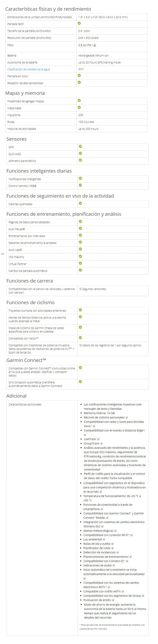The height and width of the screenshot is (644, 158).
Task: Click the Altímetro barométrico checkmark icon
Action: tap(81, 160)
